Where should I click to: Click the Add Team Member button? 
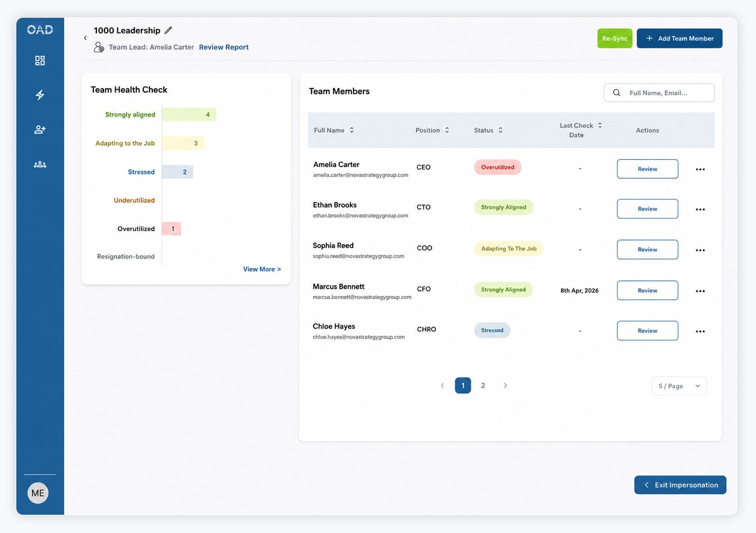coord(679,38)
